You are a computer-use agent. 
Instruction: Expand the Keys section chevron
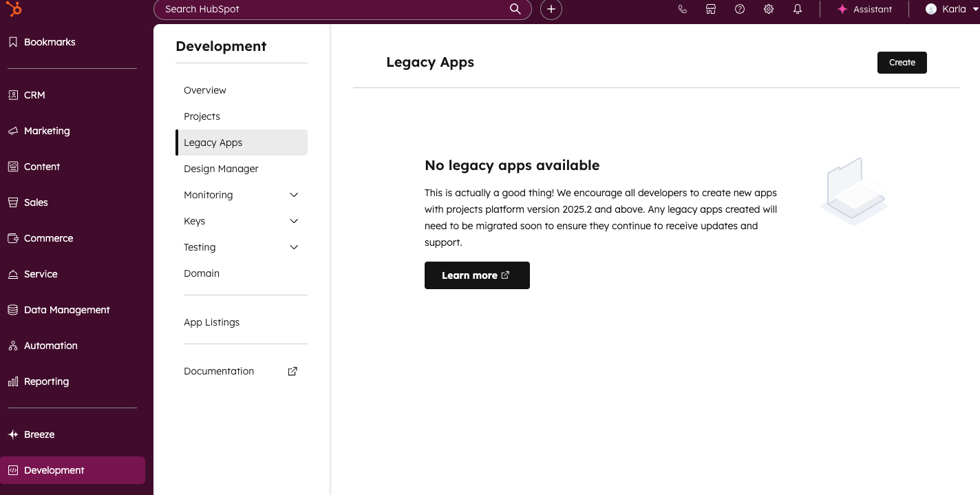click(294, 221)
